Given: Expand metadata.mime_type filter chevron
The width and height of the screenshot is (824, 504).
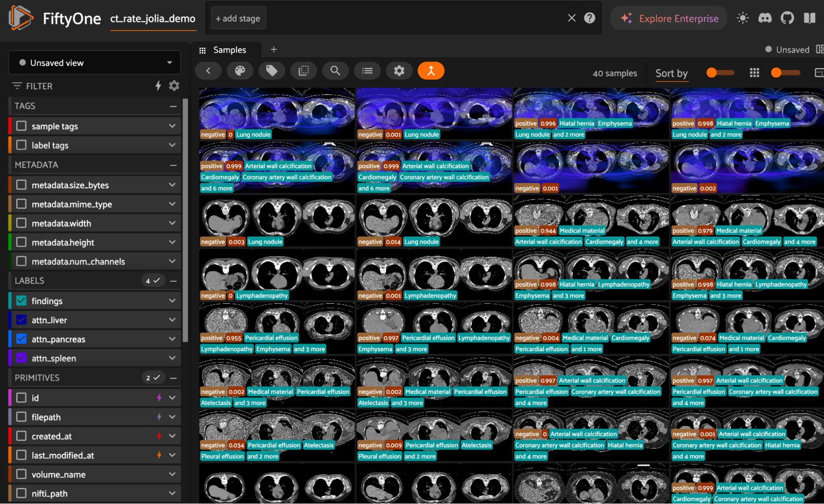Looking at the screenshot, I should 172,204.
